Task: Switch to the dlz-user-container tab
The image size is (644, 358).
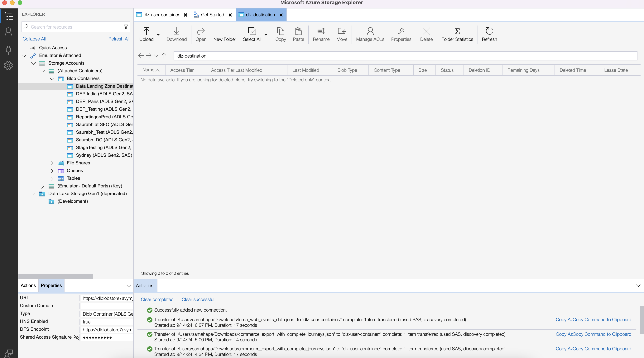Action: point(161,15)
